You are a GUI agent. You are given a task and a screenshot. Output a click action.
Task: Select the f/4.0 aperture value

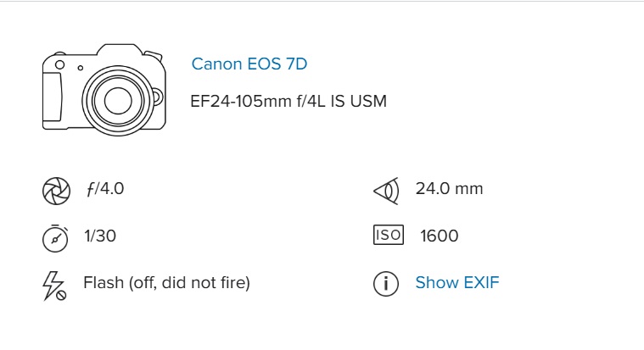click(105, 189)
